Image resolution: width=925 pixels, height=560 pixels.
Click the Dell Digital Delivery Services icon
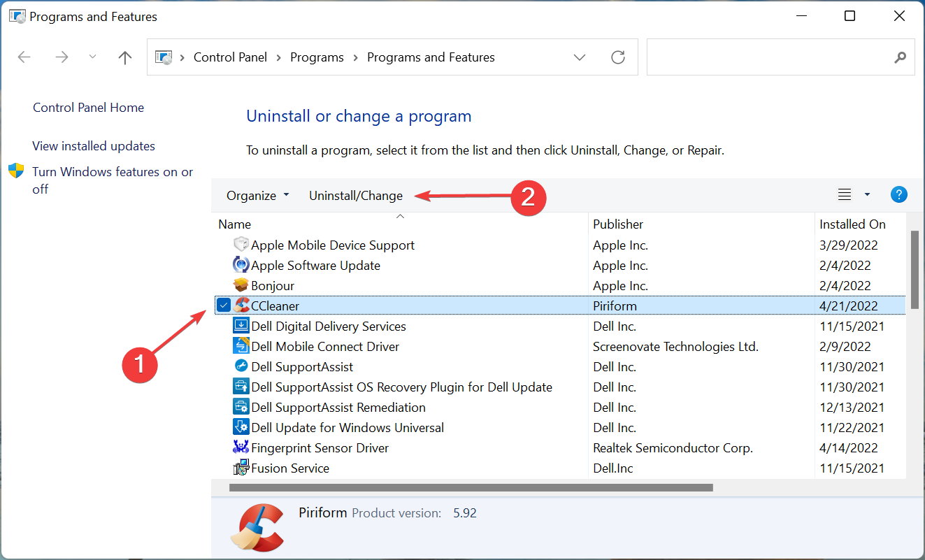[241, 326]
